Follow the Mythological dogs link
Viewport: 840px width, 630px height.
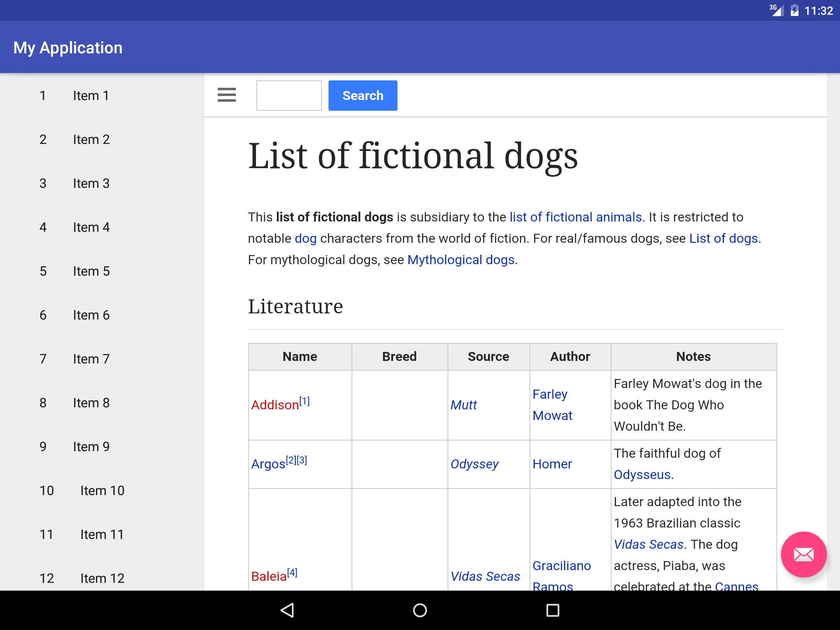pyautogui.click(x=461, y=260)
